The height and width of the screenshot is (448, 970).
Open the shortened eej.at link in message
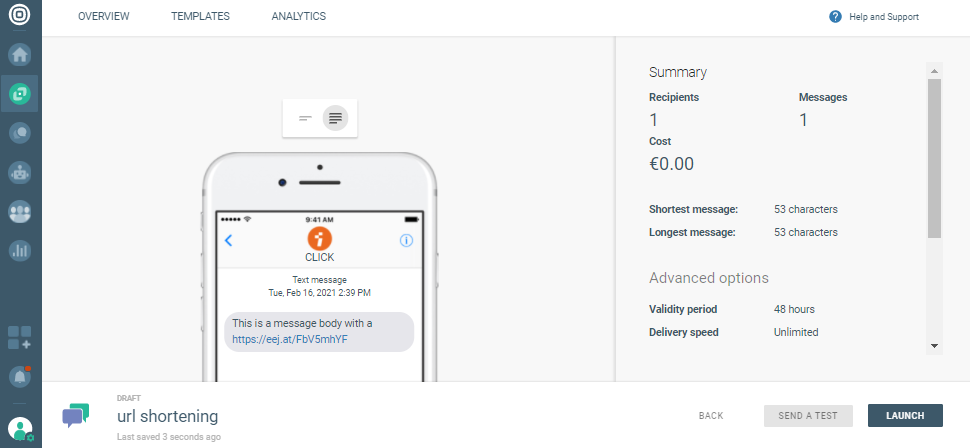290,339
